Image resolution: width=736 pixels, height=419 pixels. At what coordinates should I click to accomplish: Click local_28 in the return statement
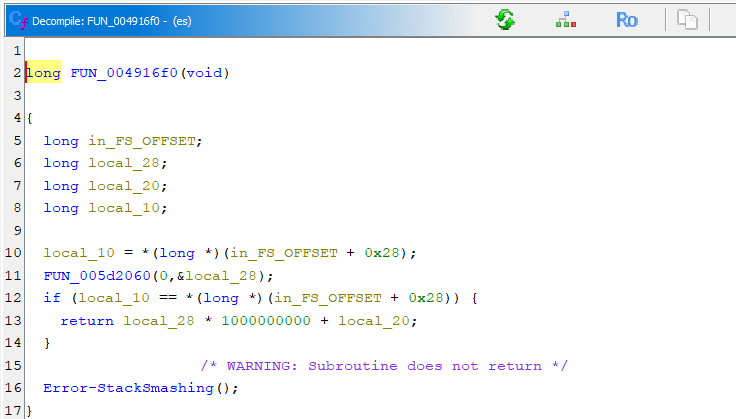[159, 320]
